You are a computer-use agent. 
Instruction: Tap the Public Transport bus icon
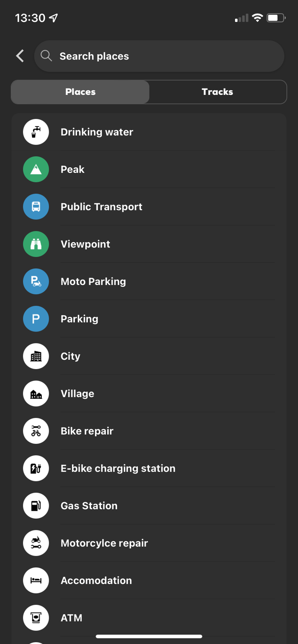point(36,207)
